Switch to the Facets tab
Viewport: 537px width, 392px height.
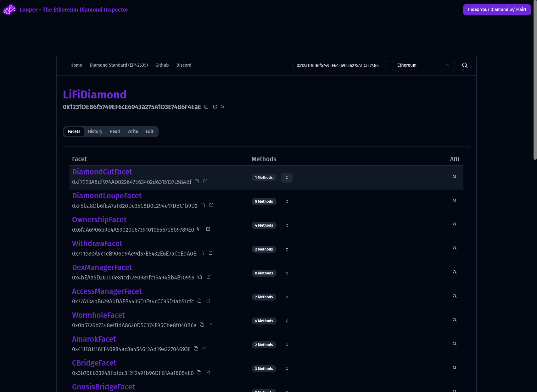pos(74,132)
